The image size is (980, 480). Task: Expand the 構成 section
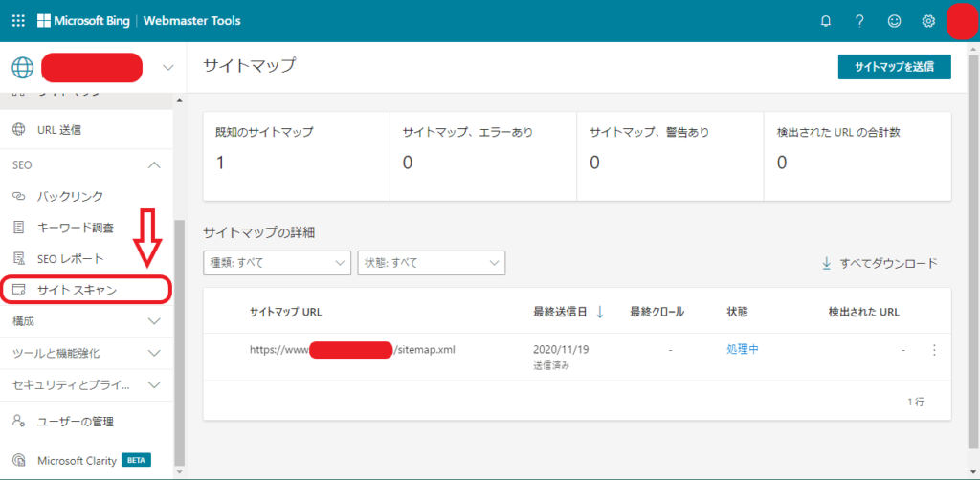coord(154,321)
